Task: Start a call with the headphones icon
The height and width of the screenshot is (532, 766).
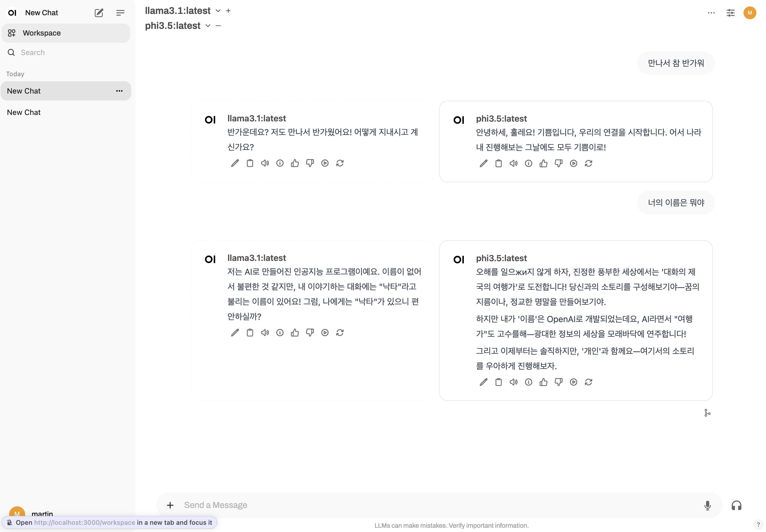Action: [x=737, y=505]
